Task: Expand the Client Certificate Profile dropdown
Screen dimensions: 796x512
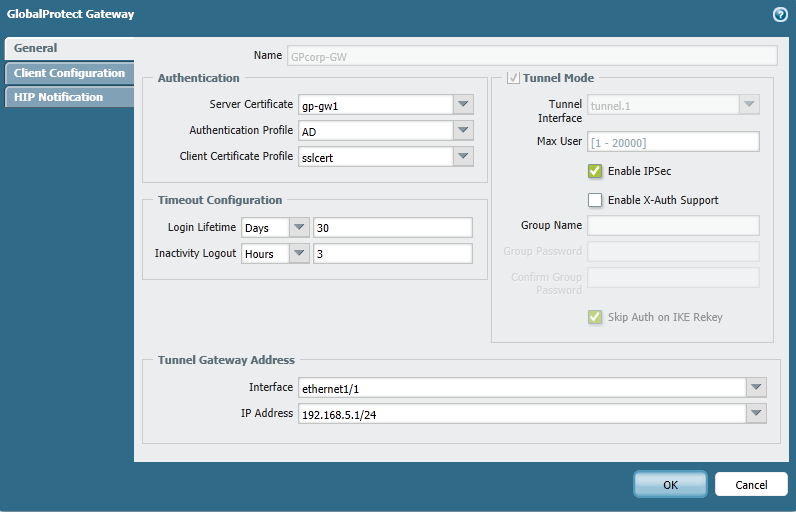Action: click(463, 156)
